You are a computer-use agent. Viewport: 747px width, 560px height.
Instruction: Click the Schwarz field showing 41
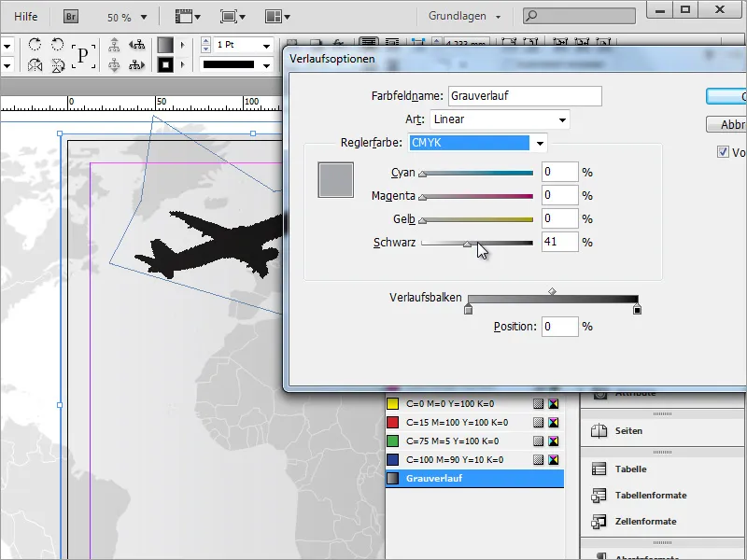[x=559, y=242]
